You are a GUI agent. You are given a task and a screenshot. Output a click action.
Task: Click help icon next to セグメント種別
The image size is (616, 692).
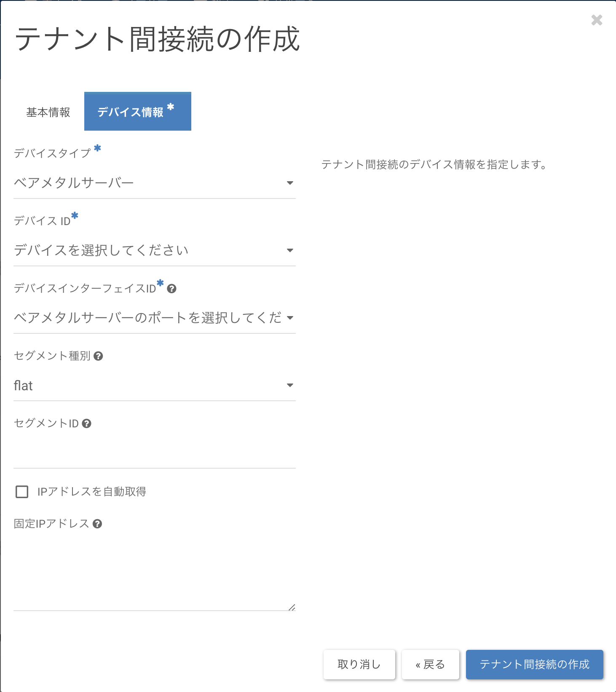coord(98,356)
